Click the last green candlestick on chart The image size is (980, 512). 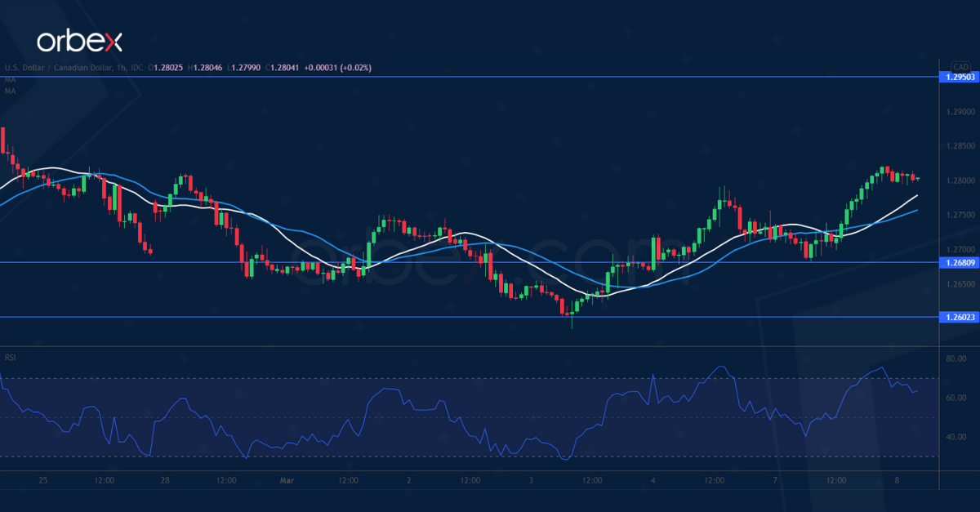click(x=918, y=178)
